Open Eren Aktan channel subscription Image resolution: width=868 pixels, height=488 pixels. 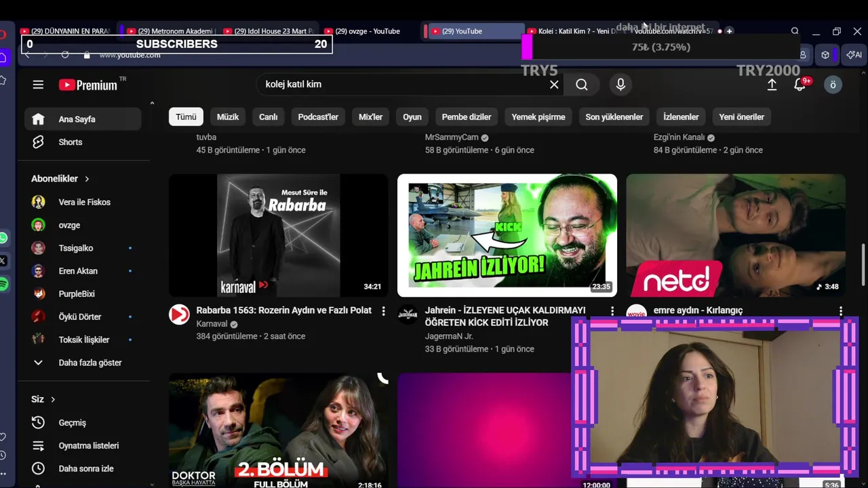click(x=83, y=271)
